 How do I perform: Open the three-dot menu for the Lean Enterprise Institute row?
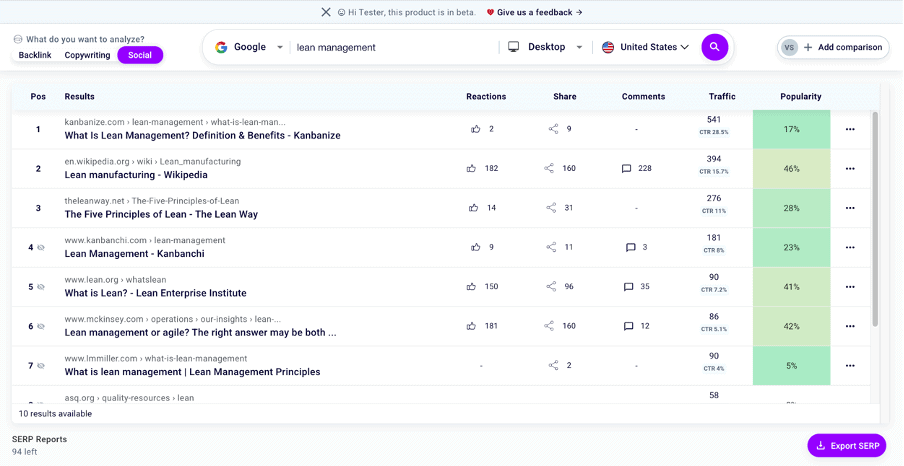pos(850,287)
